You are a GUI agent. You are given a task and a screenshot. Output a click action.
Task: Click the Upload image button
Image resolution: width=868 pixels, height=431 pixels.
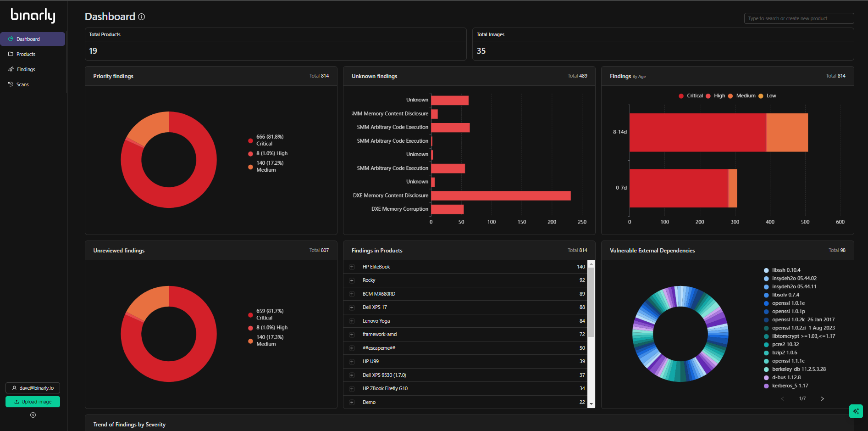[x=33, y=402]
